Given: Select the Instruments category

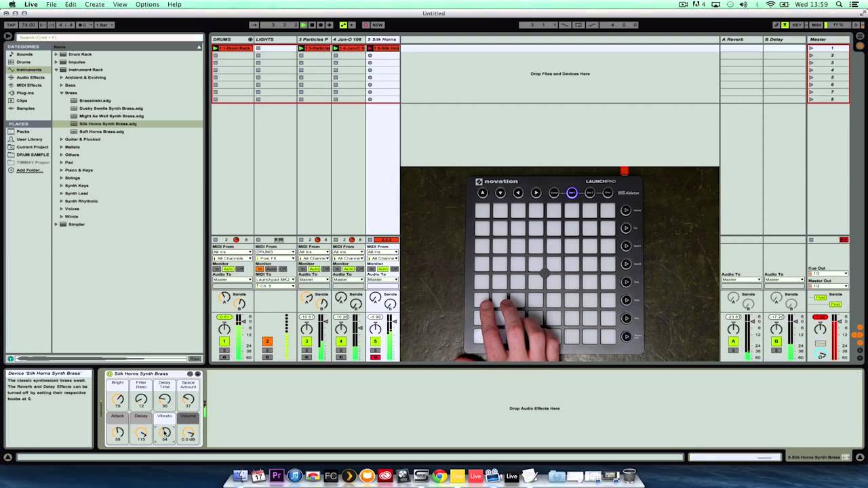Looking at the screenshot, I should [28, 70].
